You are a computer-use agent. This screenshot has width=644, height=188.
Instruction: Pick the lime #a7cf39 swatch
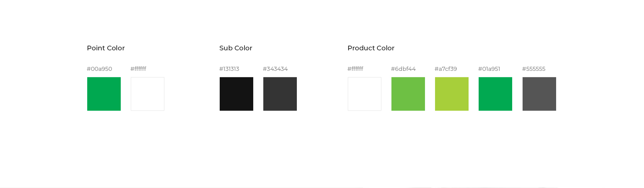tap(452, 94)
